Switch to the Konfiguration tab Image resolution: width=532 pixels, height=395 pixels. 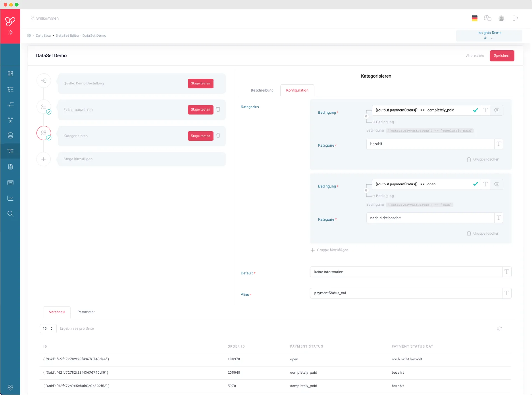(x=297, y=90)
